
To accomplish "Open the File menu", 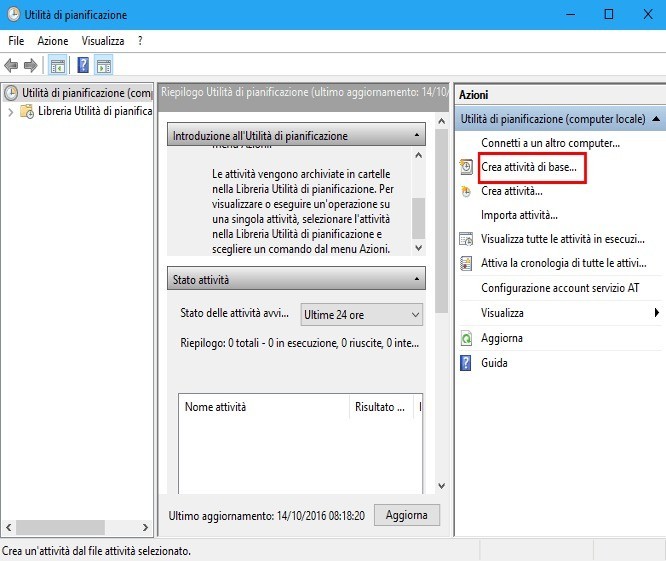I will tap(16, 41).
